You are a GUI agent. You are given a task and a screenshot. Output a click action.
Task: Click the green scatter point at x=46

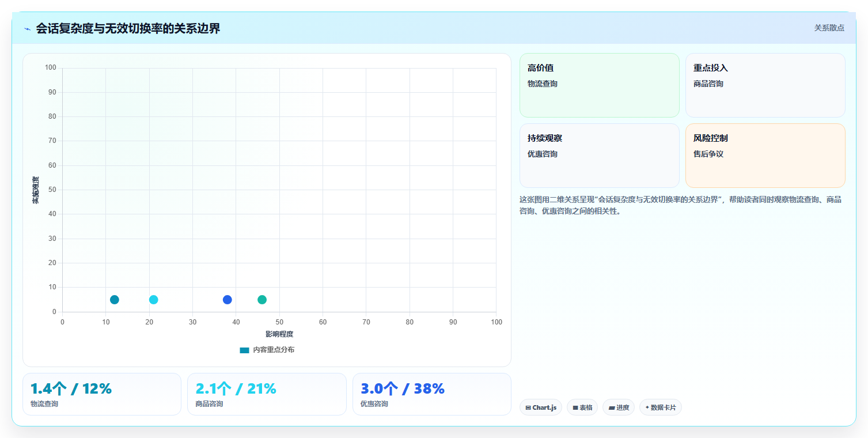tap(262, 300)
